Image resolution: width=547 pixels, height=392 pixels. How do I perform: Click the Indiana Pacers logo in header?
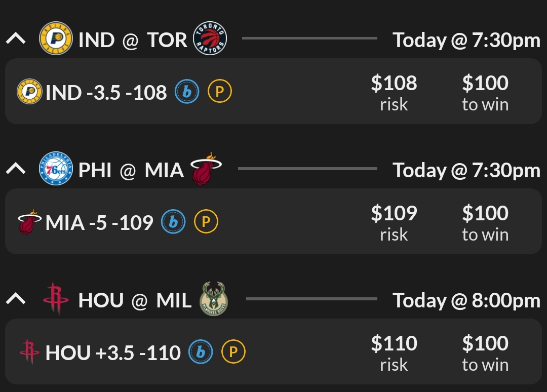[56, 39]
